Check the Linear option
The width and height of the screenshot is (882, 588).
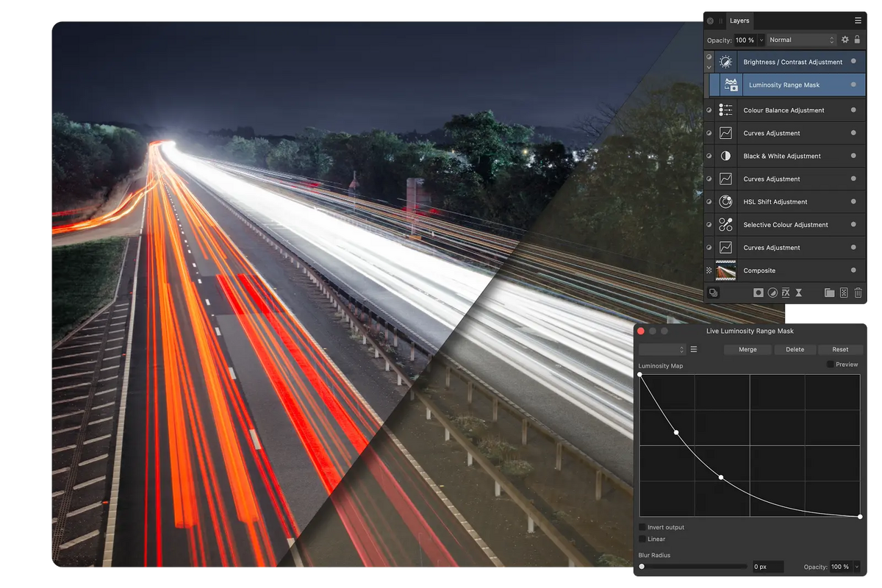[641, 539]
